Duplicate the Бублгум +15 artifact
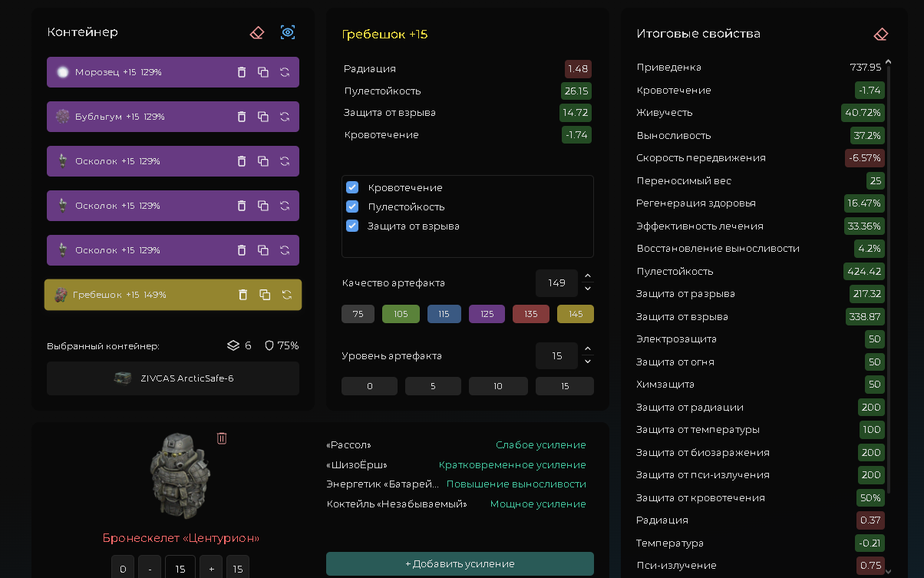The width and height of the screenshot is (924, 578). point(263,117)
